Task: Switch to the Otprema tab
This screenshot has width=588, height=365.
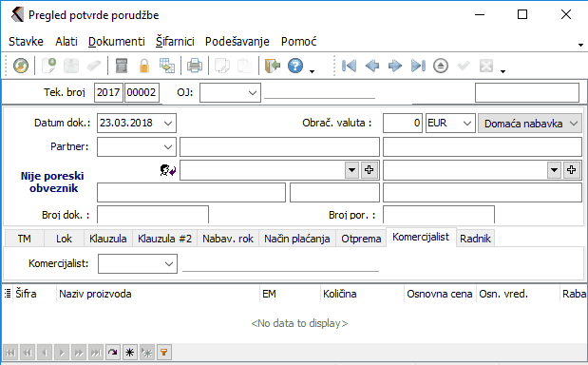Action: (x=361, y=239)
